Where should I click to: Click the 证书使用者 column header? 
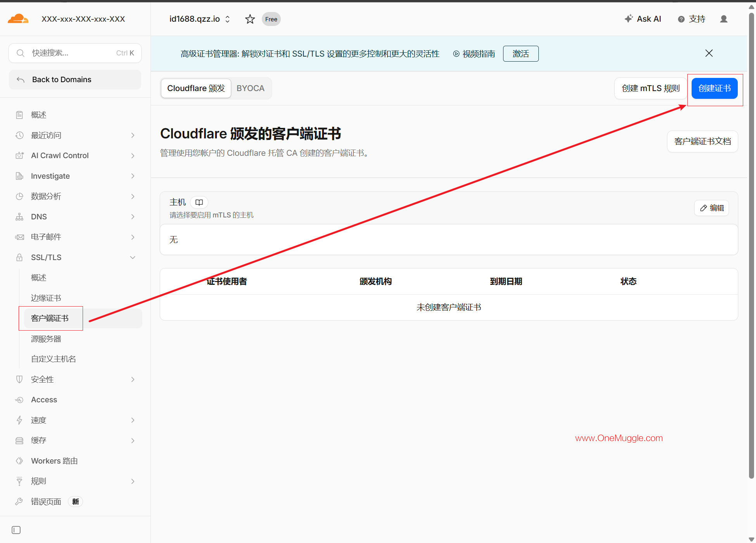(x=227, y=281)
